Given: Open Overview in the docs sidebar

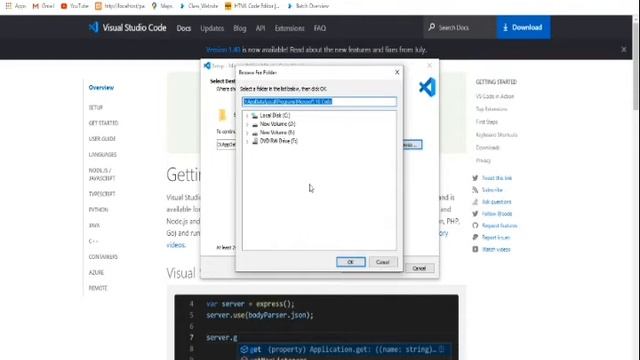Looking at the screenshot, I should [x=101, y=88].
